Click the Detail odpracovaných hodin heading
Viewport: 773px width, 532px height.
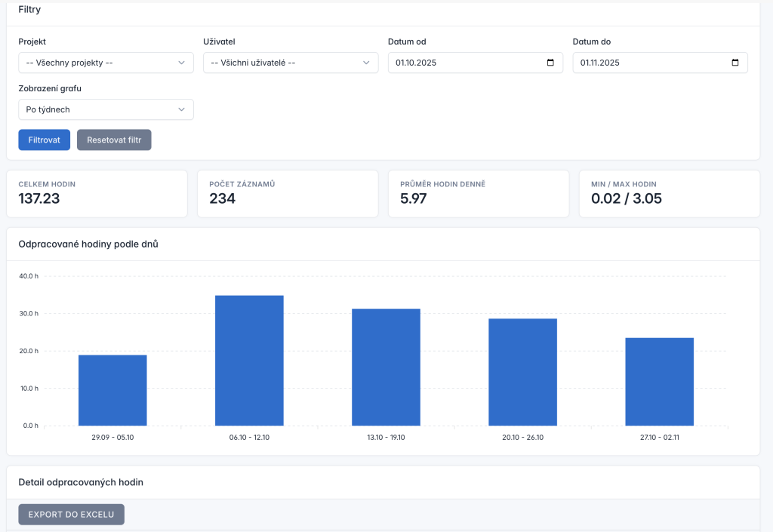[81, 482]
